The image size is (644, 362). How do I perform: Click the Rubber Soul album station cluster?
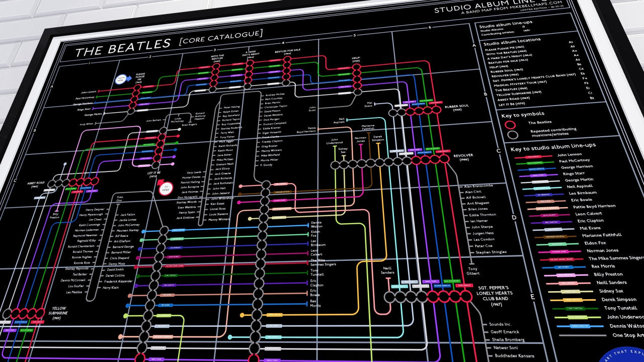point(419,111)
